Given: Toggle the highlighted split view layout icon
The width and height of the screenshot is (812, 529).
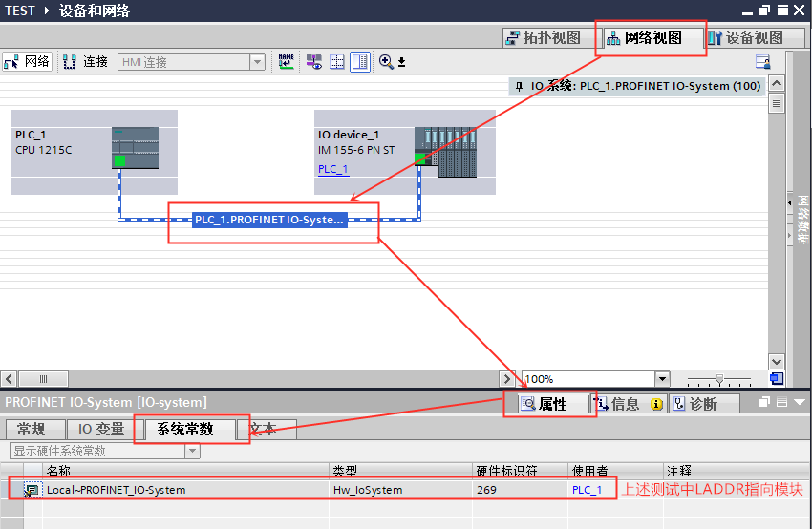Looking at the screenshot, I should [360, 62].
